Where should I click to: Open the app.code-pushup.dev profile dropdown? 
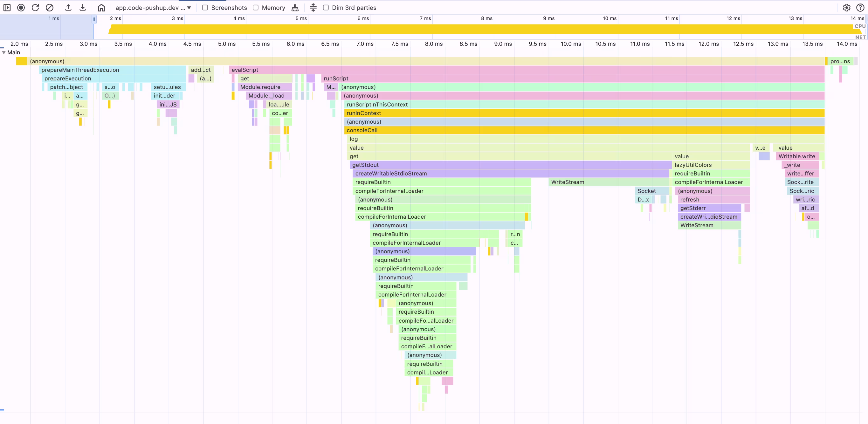[x=153, y=7]
